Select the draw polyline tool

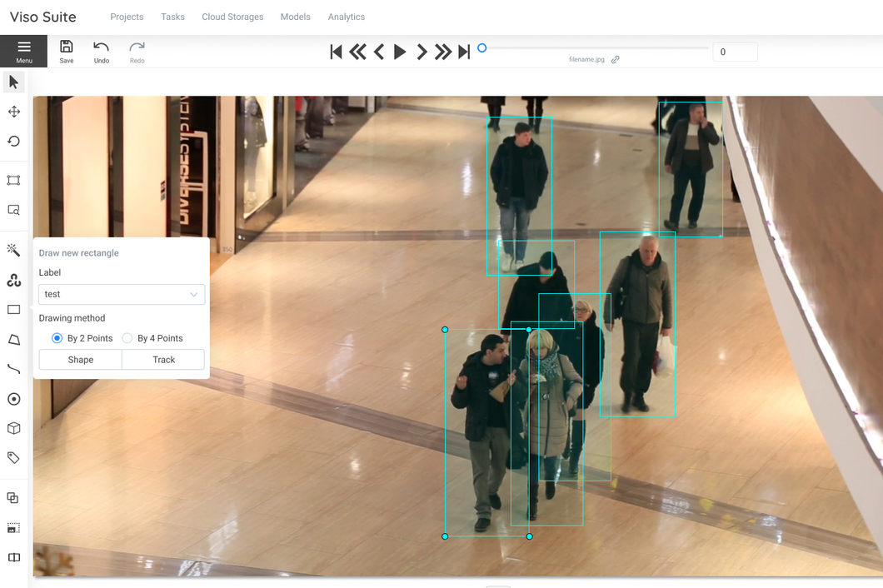pos(13,369)
